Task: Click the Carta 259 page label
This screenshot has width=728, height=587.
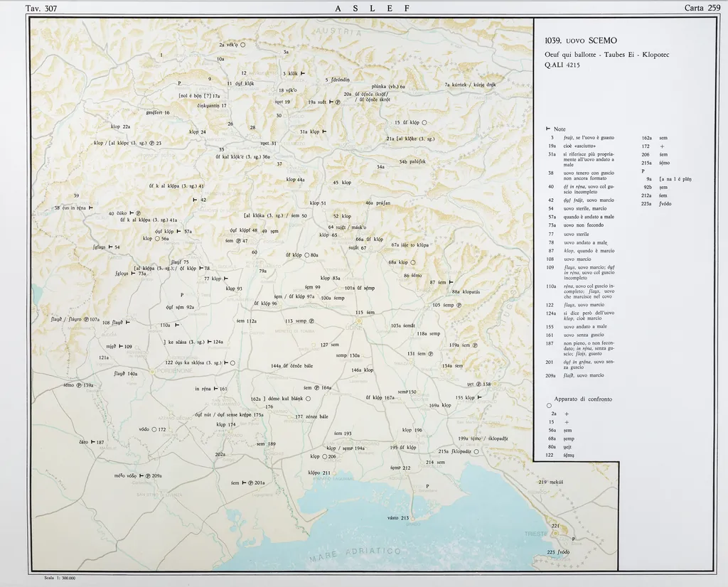Action: click(702, 8)
